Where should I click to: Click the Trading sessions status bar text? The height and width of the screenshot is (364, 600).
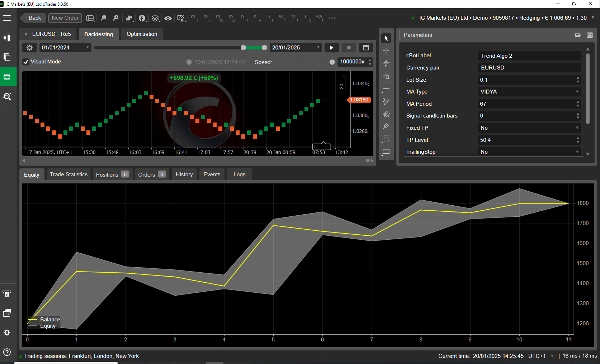coord(82,356)
